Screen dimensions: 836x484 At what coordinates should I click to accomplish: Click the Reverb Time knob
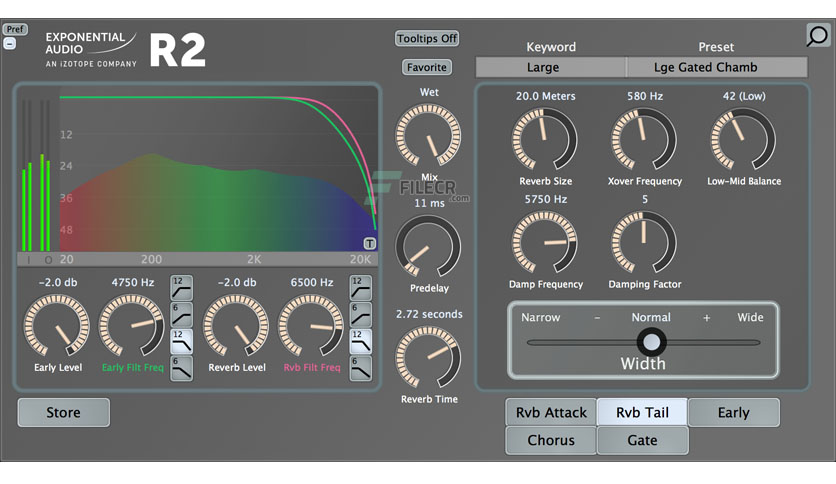coord(428,357)
